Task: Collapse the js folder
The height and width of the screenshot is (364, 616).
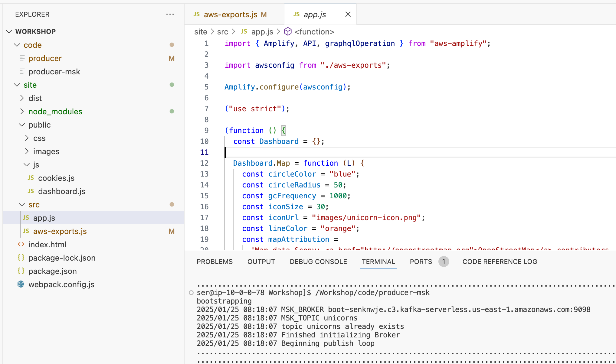Action: coord(27,164)
